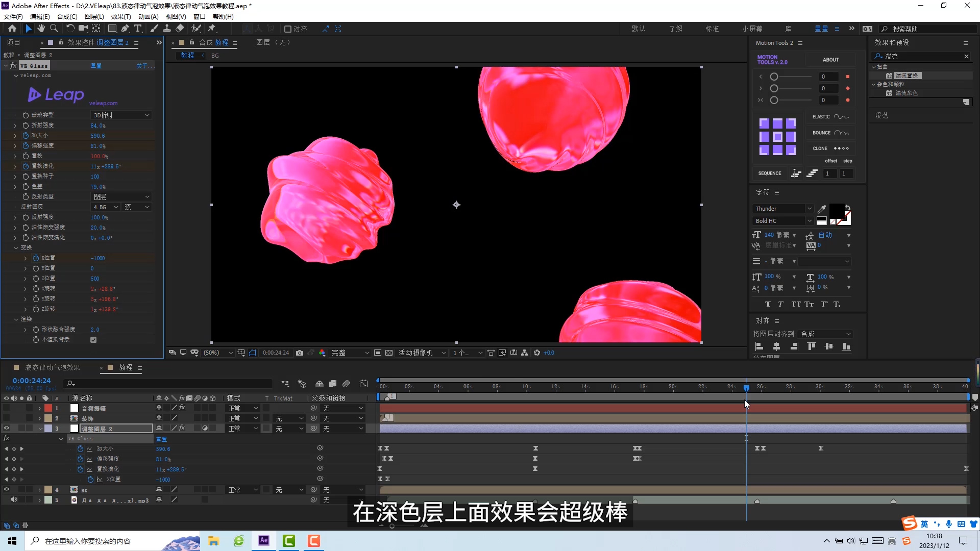Open Adobe After Effects in taskbar
The height and width of the screenshot is (551, 980).
tap(264, 541)
